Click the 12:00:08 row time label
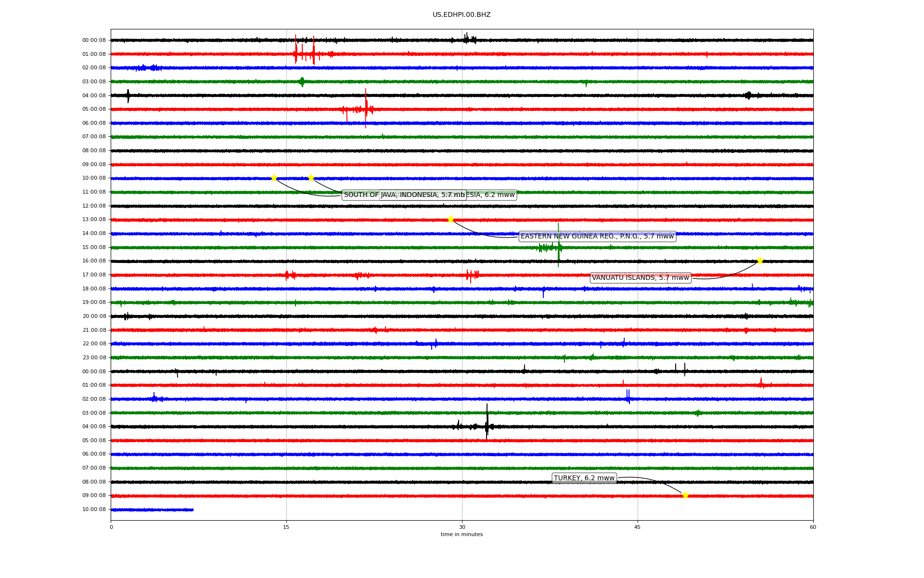This screenshot has height=578, width=924. tap(94, 206)
